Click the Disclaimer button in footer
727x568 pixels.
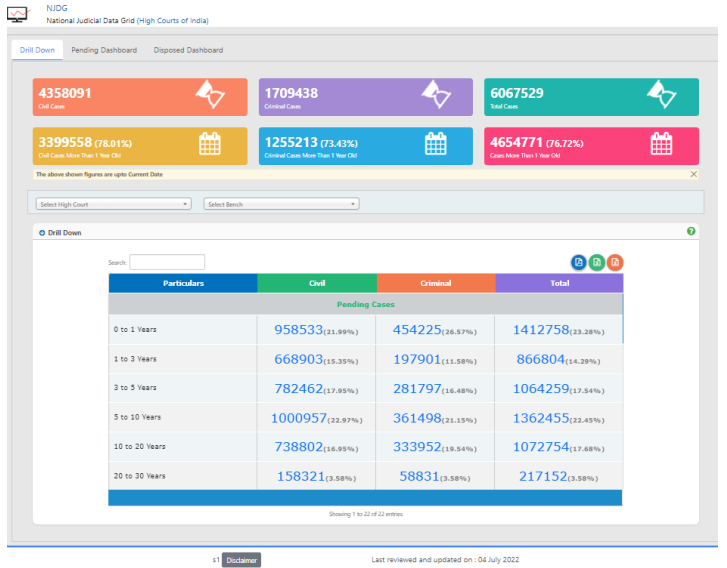click(241, 560)
